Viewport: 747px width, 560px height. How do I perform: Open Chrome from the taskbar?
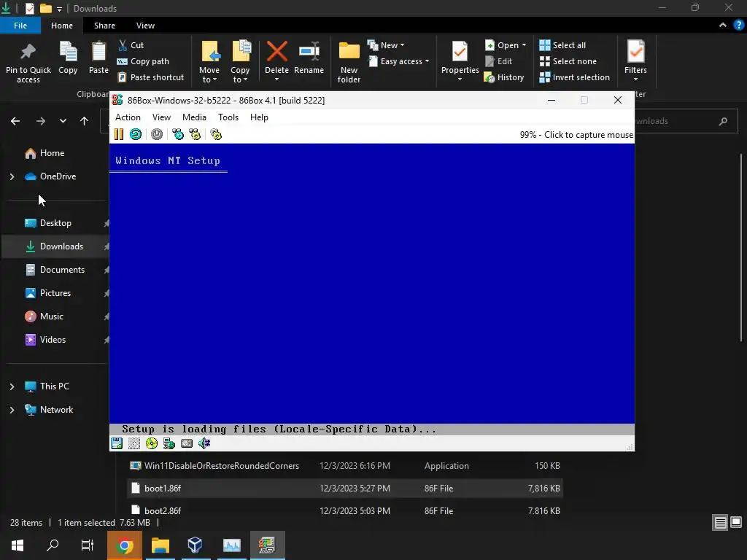click(x=125, y=545)
